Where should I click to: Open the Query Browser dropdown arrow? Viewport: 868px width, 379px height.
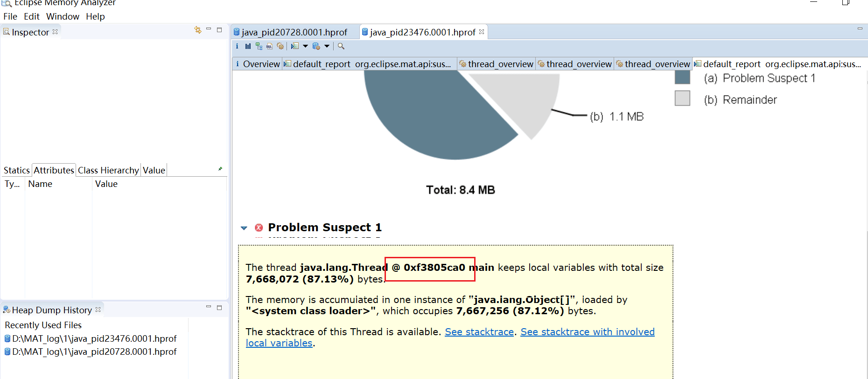tap(327, 46)
